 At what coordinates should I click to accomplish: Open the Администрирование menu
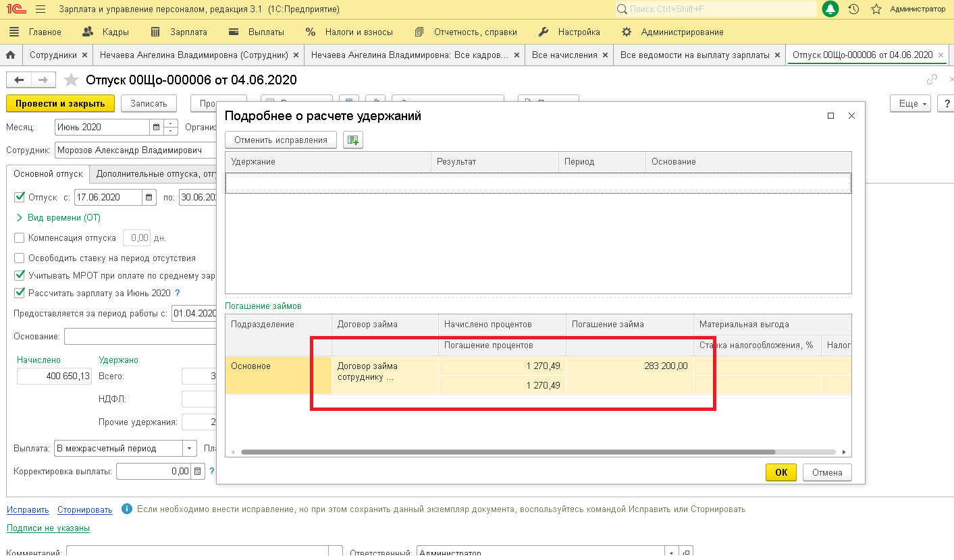click(672, 32)
